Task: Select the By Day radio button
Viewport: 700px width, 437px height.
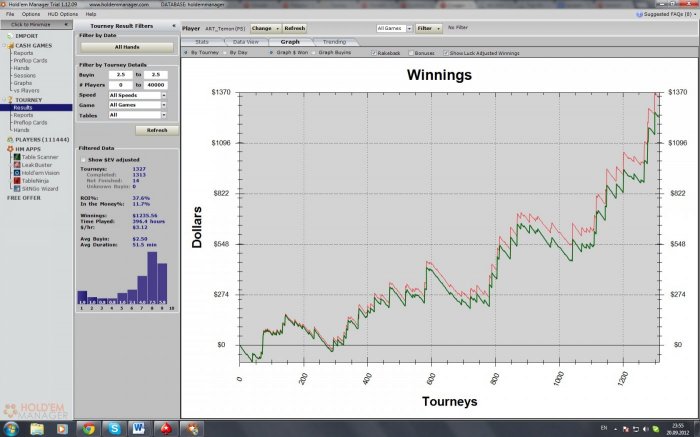Action: [225, 53]
